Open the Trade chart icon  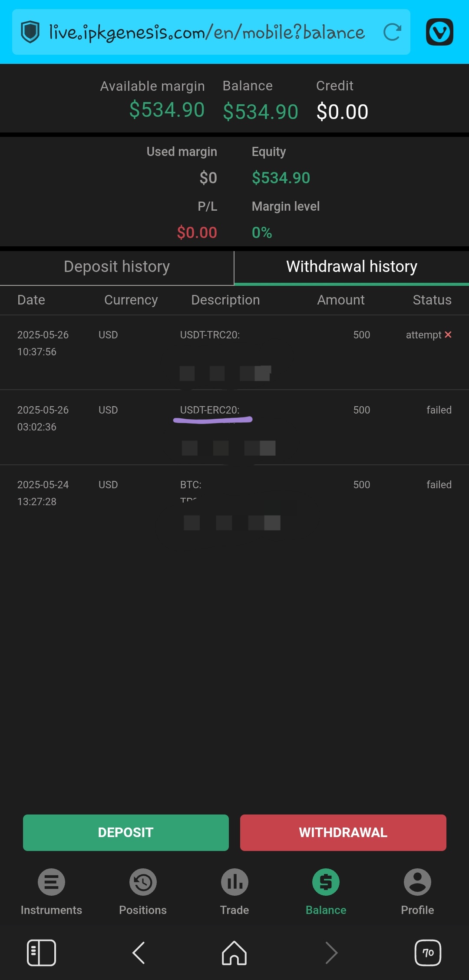pos(234,882)
